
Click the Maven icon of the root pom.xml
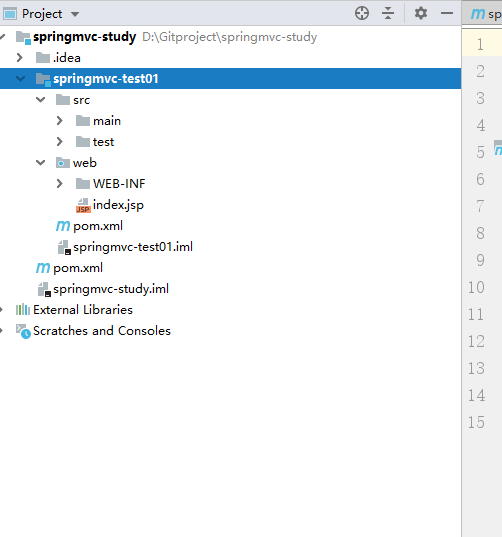point(43,268)
